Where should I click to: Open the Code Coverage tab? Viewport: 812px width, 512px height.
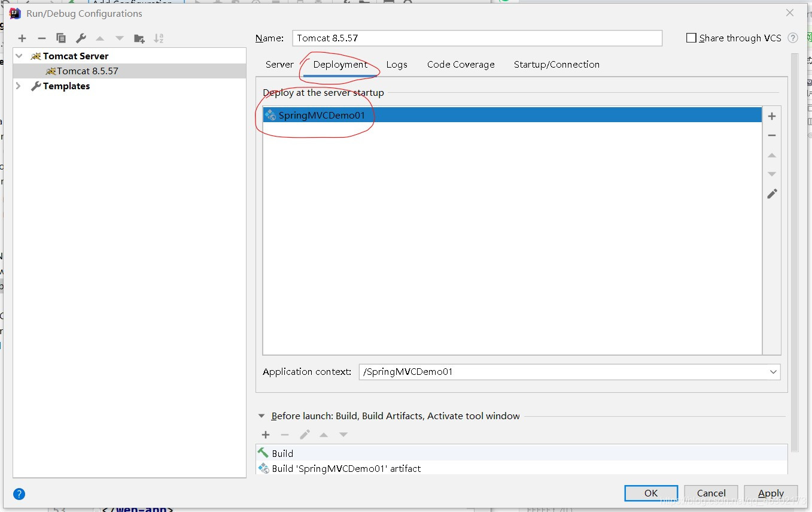click(461, 65)
